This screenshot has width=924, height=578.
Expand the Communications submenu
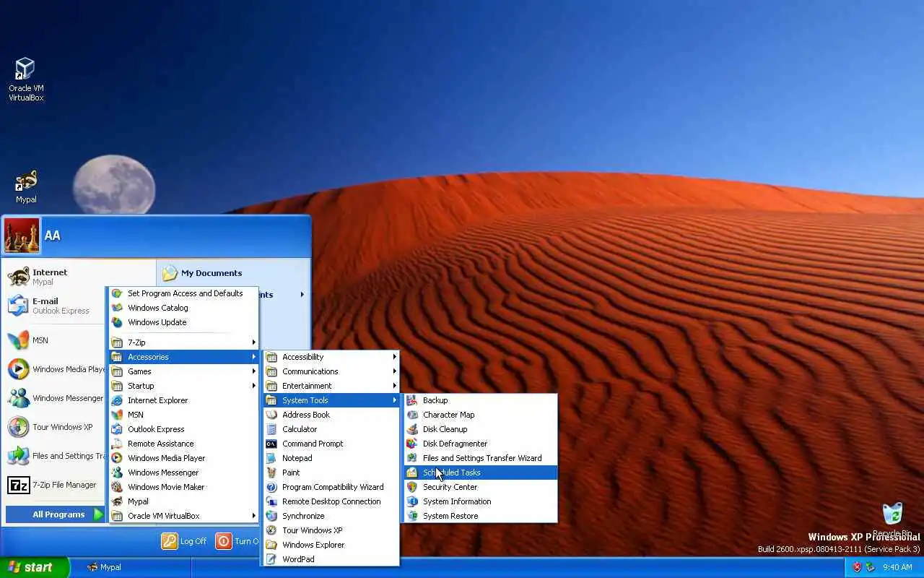[331, 371]
